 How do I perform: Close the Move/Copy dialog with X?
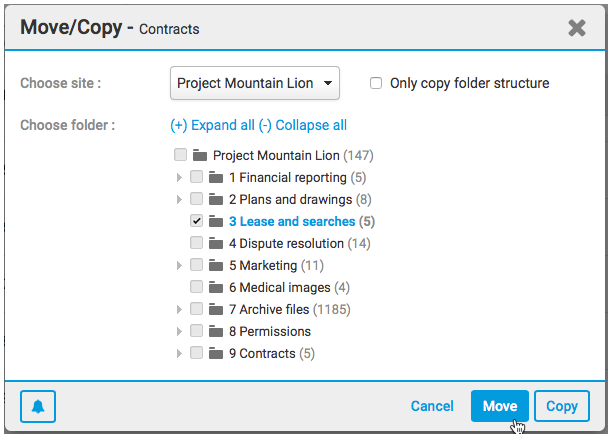pyautogui.click(x=577, y=28)
